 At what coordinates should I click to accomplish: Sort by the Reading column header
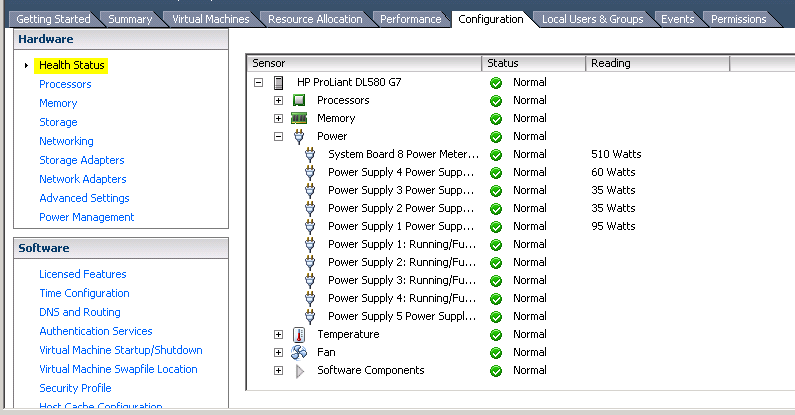coord(658,63)
